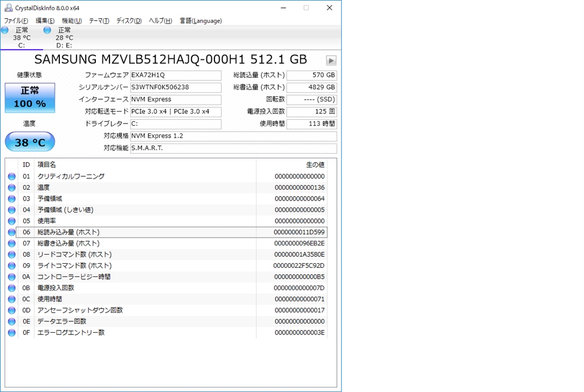Click the power on count value 125 回

tap(311, 112)
